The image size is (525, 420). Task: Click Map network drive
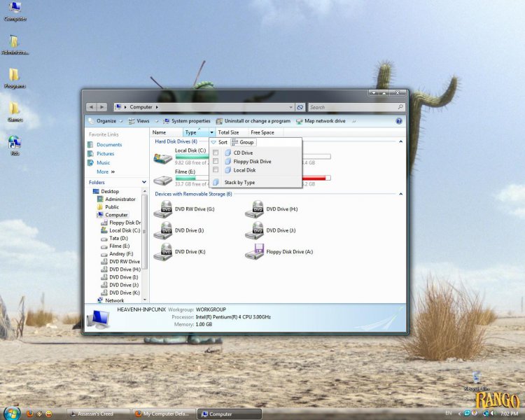[x=321, y=121]
